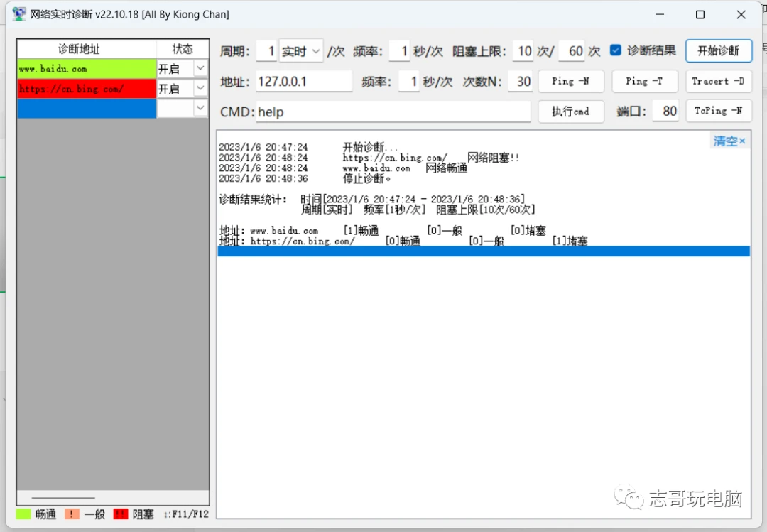This screenshot has height=532, width=767.
Task: Open the 实时 period dropdown
Action: [301, 51]
